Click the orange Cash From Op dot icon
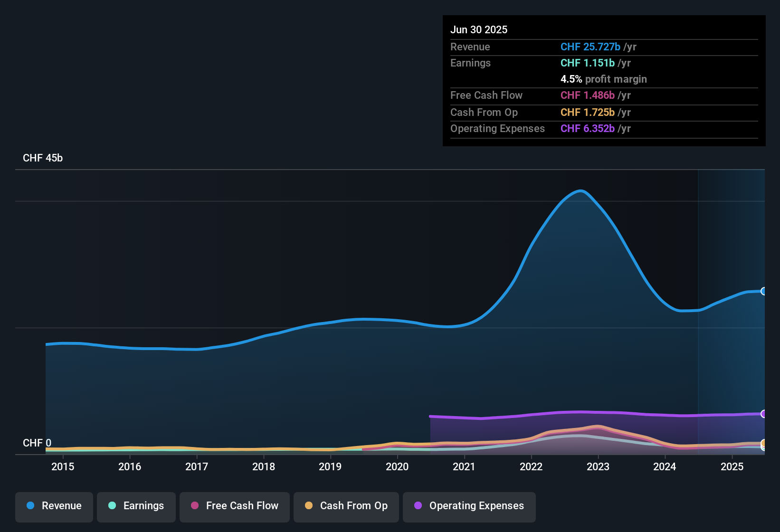Viewport: 780px width, 532px height. [308, 506]
